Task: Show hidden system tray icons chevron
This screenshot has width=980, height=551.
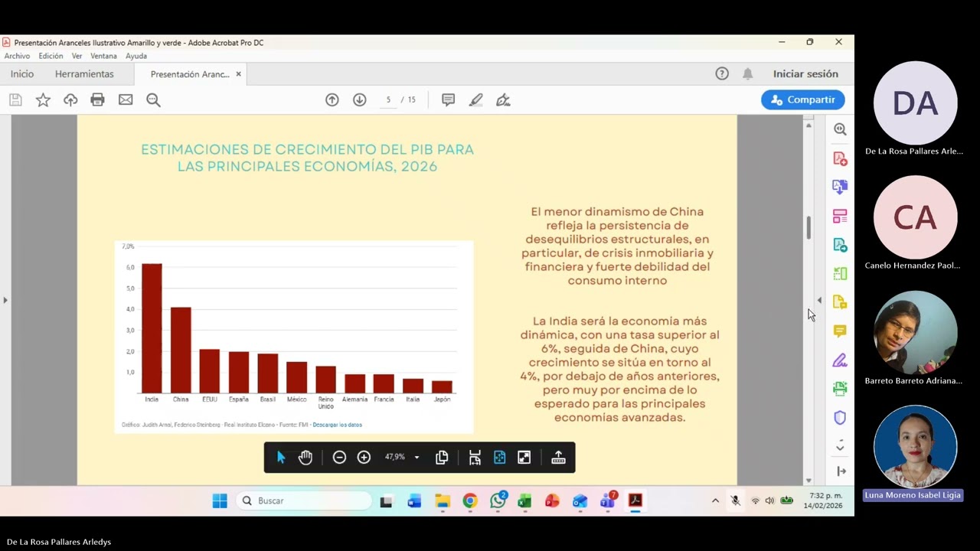Action: click(x=715, y=500)
